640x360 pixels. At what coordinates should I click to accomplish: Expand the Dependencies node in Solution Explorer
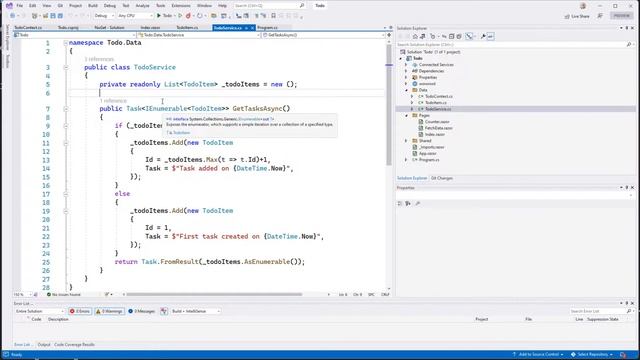pyautogui.click(x=406, y=71)
